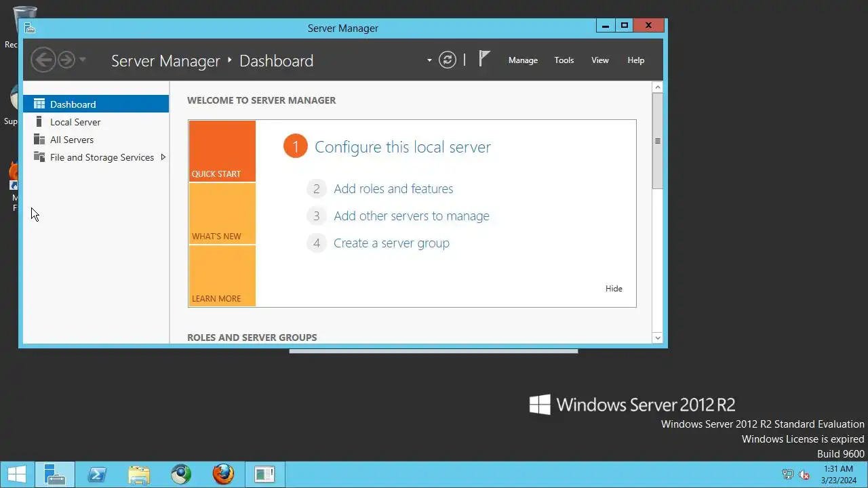Open the Manage menu
This screenshot has height=488, width=868.
(x=523, y=60)
